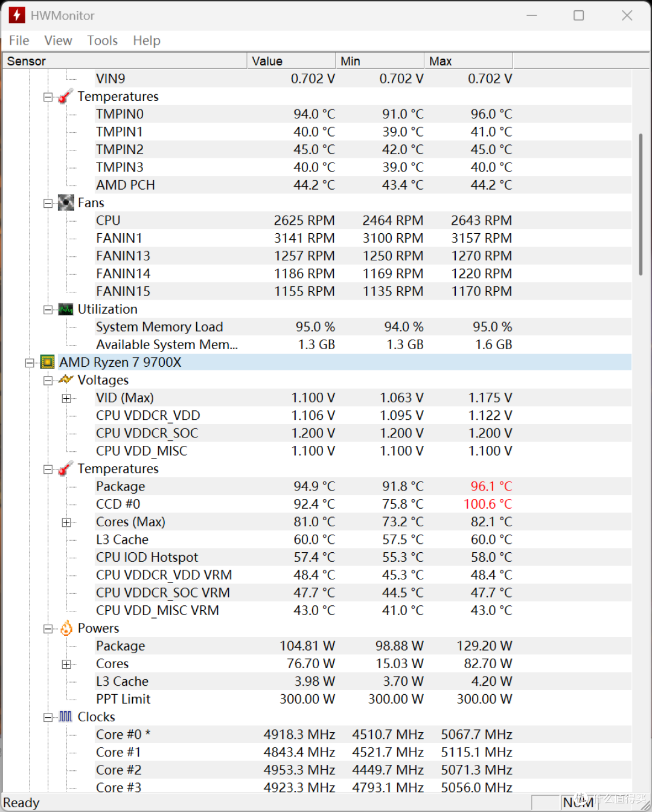Expand the Cores power node
Image resolution: width=652 pixels, height=812 pixels.
click(66, 665)
